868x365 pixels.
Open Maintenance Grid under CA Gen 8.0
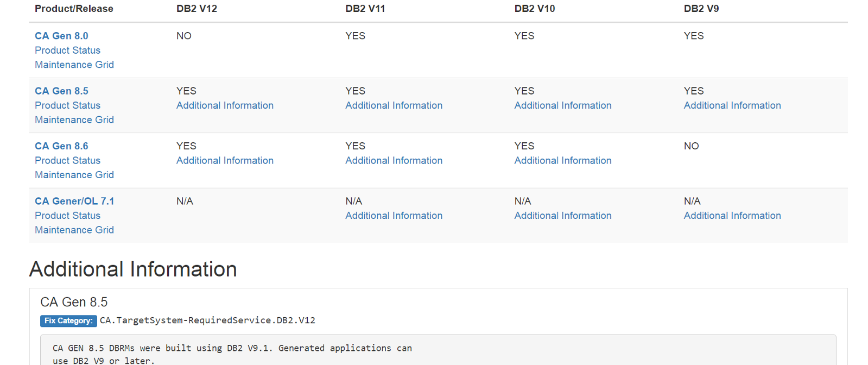click(x=74, y=65)
